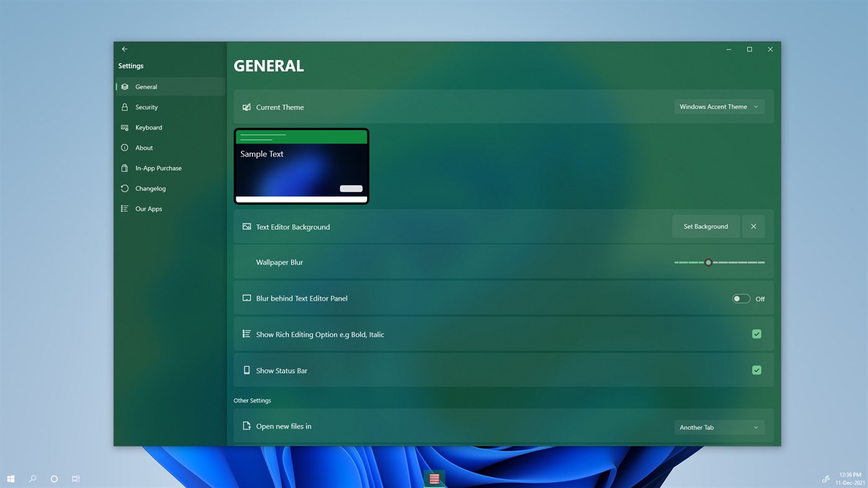868x488 pixels.
Task: Expand the Open new files in dropdown
Action: point(718,427)
